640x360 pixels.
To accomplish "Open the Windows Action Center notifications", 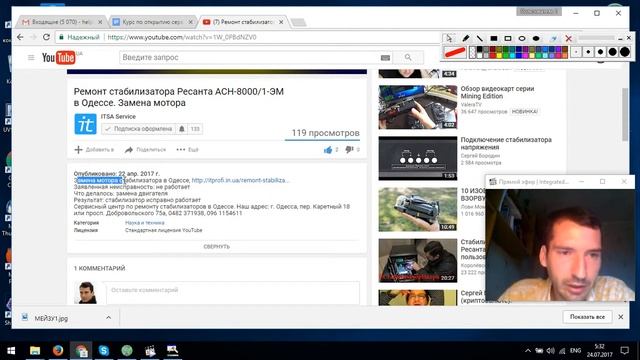I will (624, 351).
